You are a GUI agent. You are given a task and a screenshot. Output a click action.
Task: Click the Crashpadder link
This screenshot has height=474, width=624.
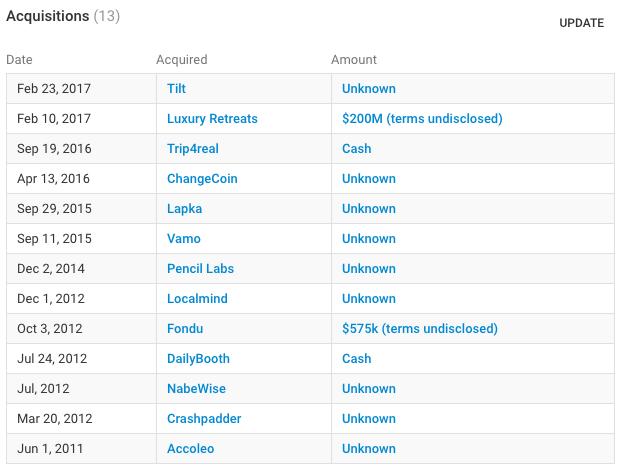point(204,419)
